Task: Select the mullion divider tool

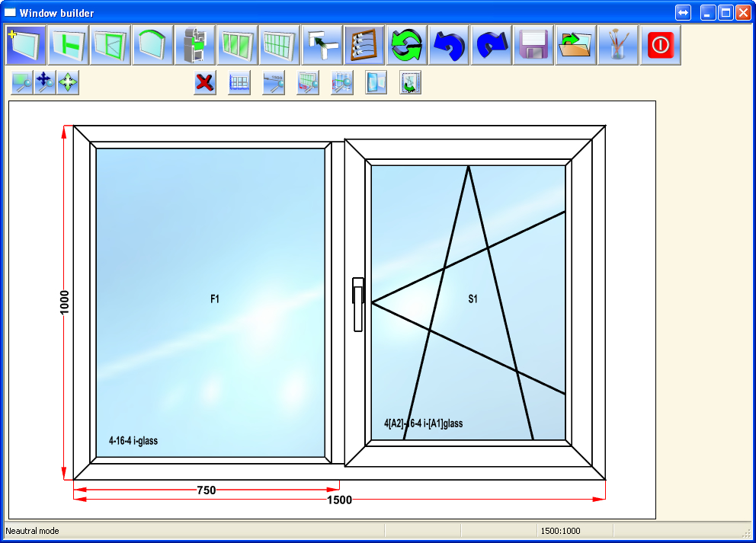Action: click(x=69, y=45)
